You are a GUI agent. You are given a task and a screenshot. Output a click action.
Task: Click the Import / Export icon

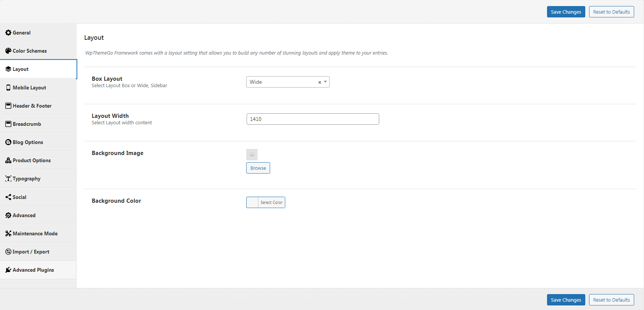tap(8, 252)
